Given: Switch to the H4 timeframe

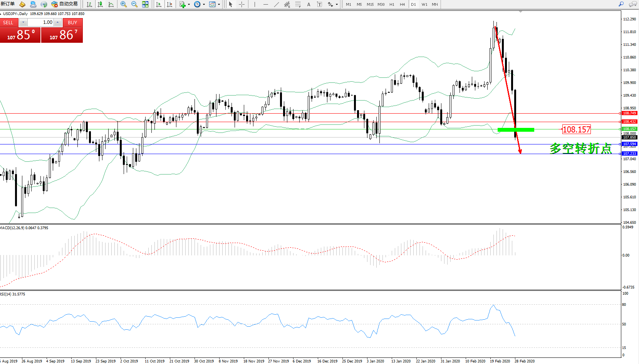Looking at the screenshot, I should pyautogui.click(x=402, y=5).
